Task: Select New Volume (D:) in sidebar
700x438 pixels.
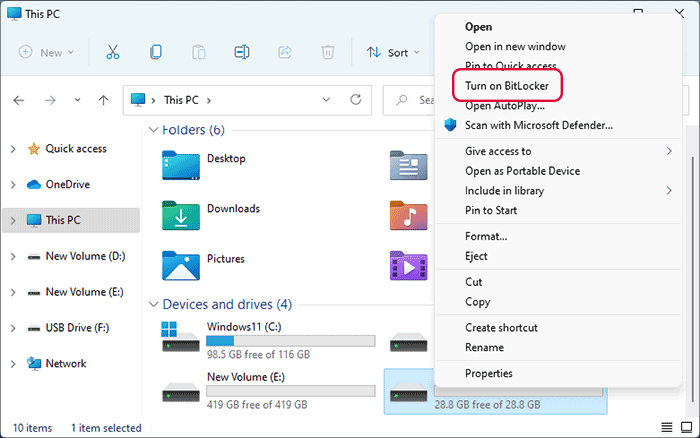Action: coord(85,256)
